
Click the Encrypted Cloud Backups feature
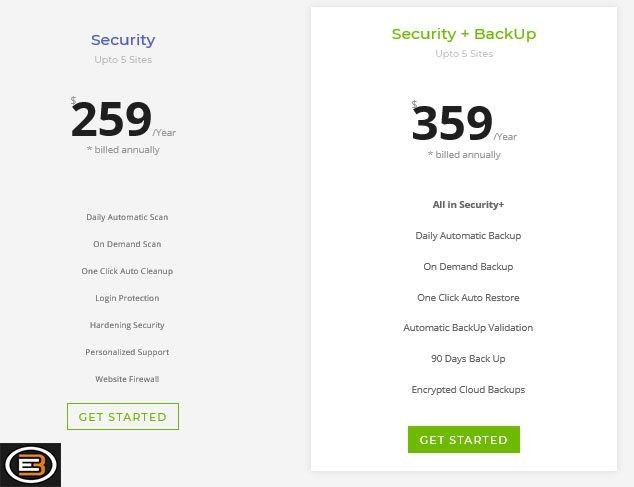coord(468,390)
